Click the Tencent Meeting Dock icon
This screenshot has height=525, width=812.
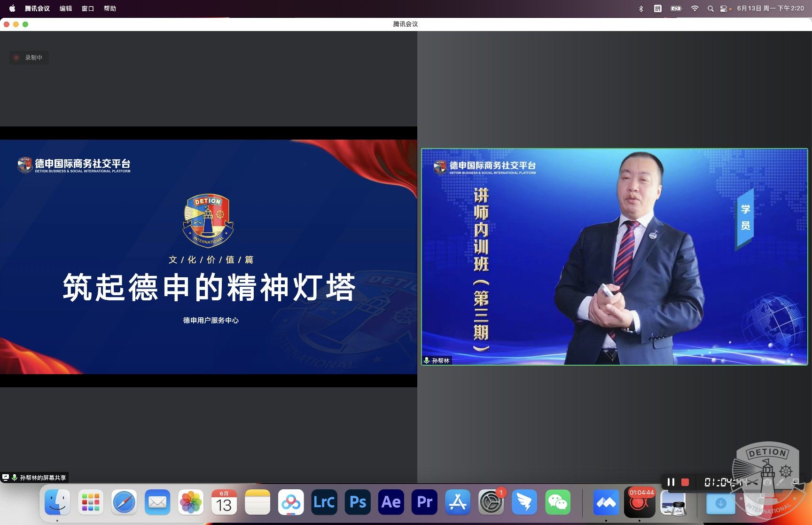[606, 502]
